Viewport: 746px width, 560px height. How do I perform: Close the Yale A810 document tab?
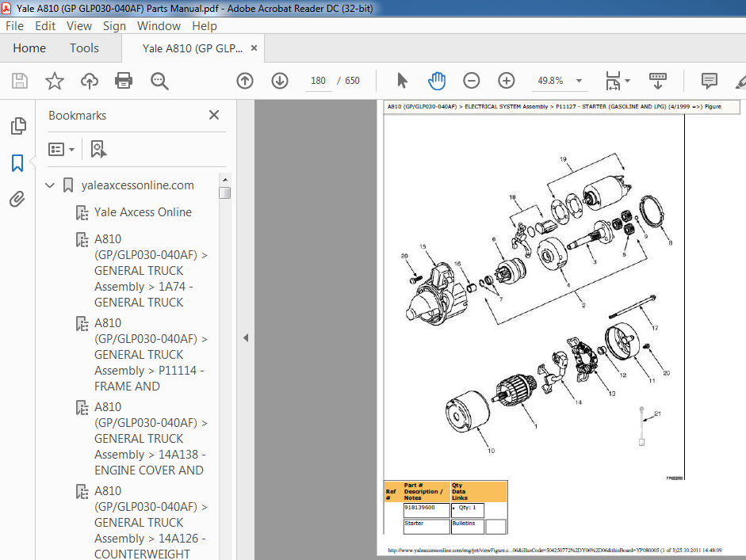pos(254,48)
